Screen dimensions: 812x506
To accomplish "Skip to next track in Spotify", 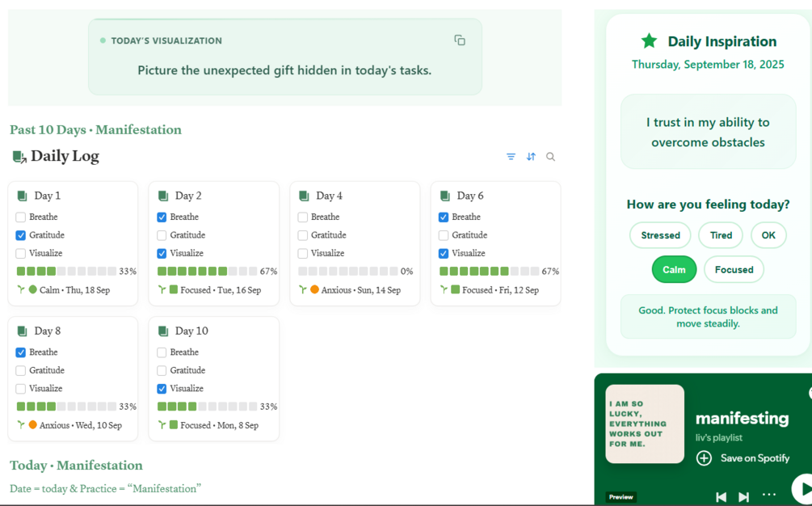I will pyautogui.click(x=743, y=496).
